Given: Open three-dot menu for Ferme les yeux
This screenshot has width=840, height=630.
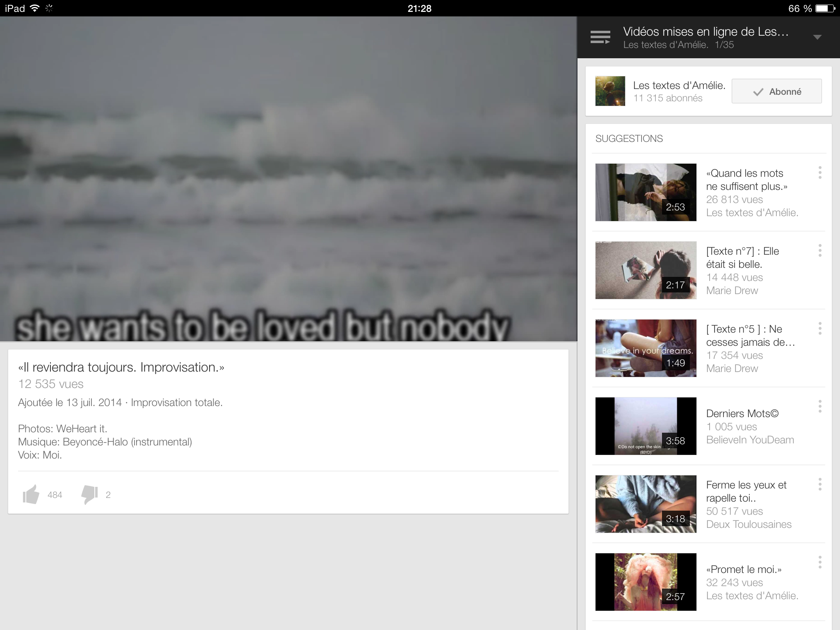Looking at the screenshot, I should pos(819,484).
